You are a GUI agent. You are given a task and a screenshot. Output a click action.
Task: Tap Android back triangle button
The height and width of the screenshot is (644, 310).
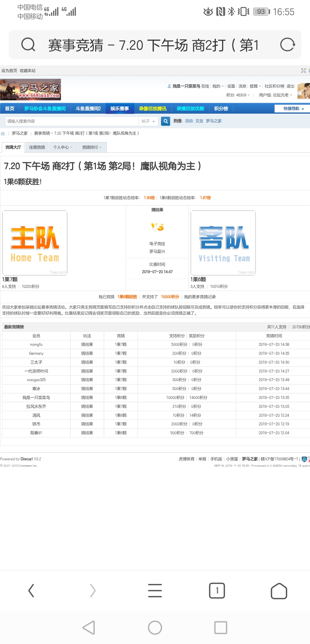pos(89,628)
